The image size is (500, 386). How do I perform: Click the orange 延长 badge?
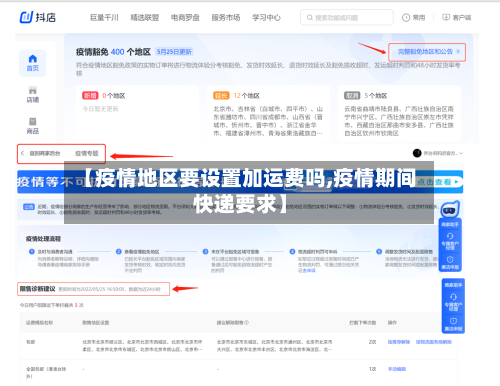pos(221,96)
